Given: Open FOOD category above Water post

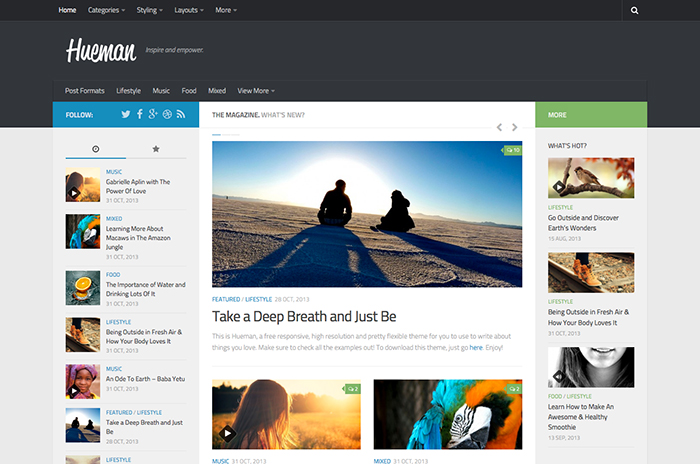Looking at the screenshot, I should (x=113, y=274).
